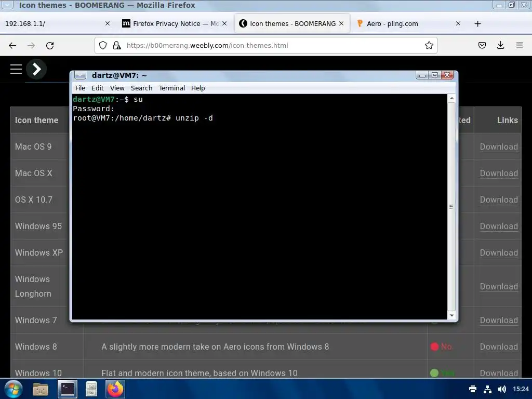Click Download link for Windows Longhorn
532x399 pixels.
(499, 286)
